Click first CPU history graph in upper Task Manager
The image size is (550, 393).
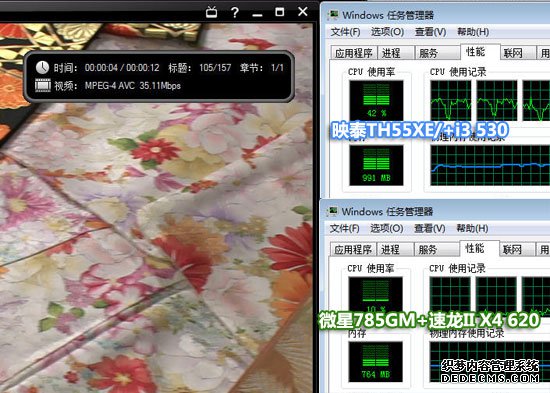click(x=451, y=100)
